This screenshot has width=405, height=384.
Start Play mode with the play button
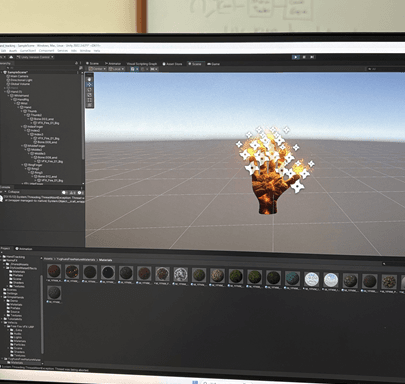tap(296, 57)
